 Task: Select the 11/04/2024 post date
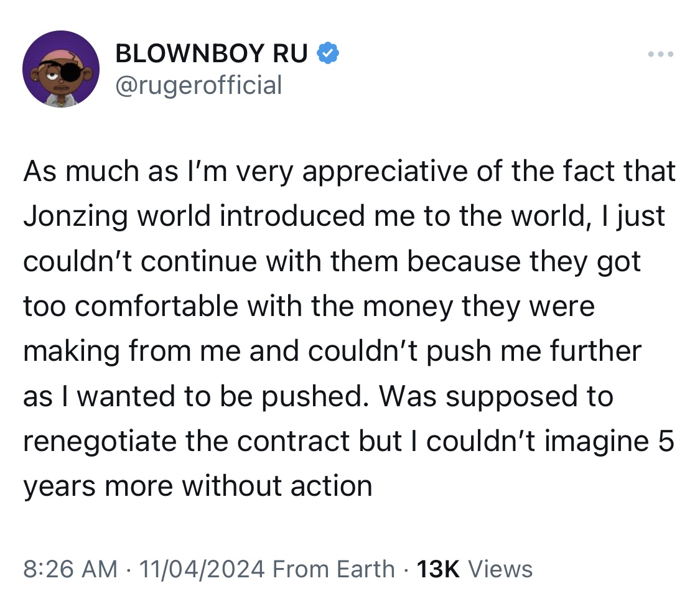202,569
